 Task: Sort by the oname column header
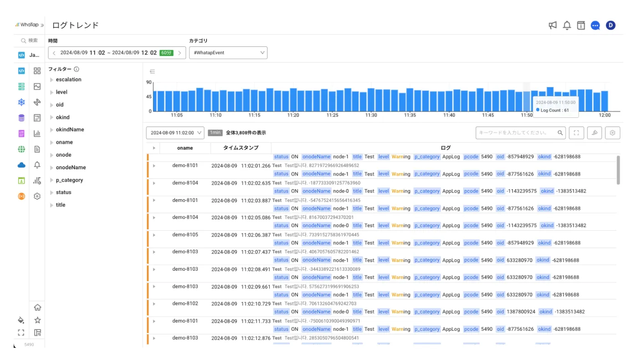[x=185, y=148]
